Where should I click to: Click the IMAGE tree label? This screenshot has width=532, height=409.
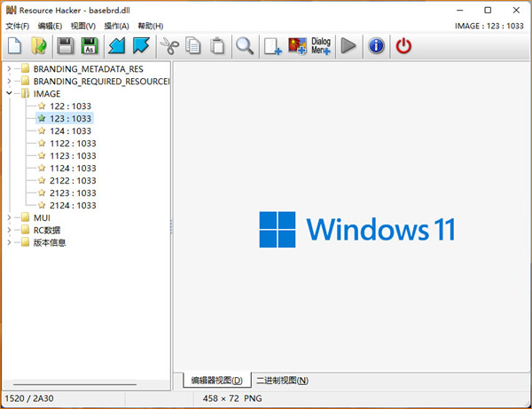click(47, 94)
